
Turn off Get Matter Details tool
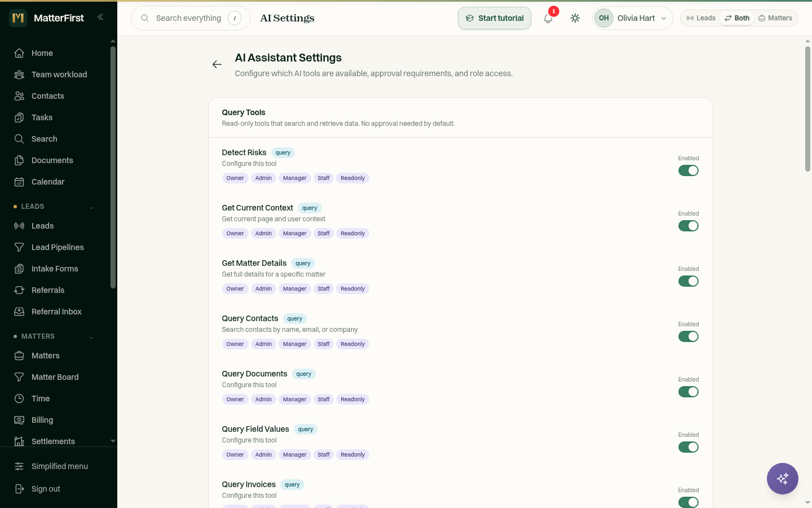click(x=689, y=281)
